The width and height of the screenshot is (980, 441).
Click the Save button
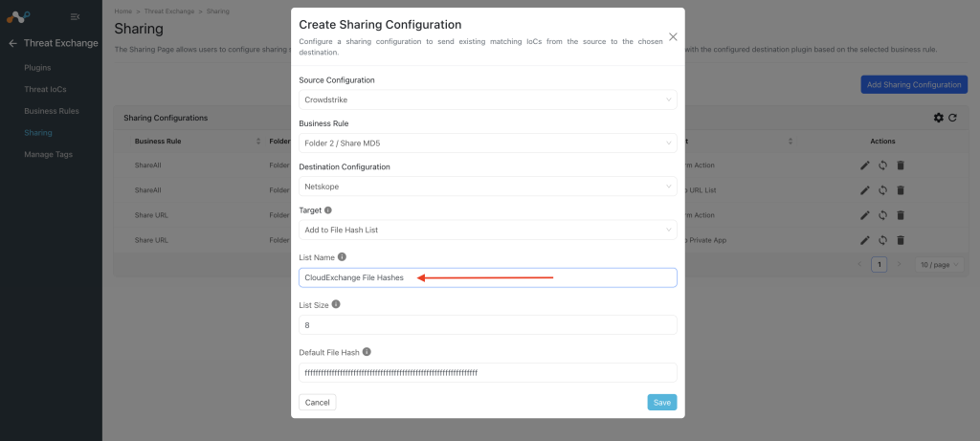662,403
